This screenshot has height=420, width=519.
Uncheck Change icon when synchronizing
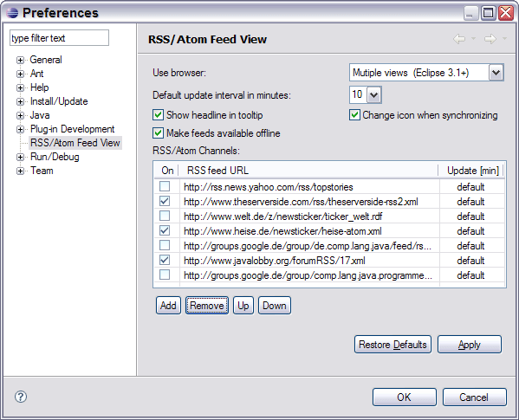click(x=354, y=115)
